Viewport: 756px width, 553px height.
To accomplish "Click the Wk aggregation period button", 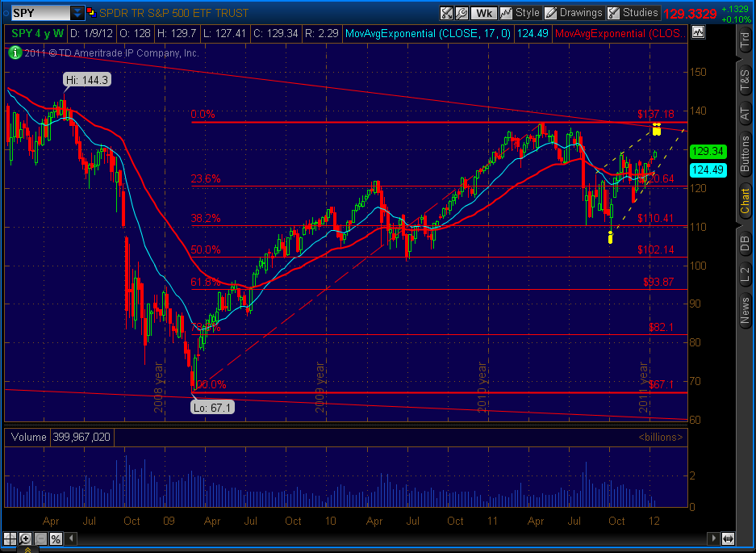I will (x=483, y=13).
